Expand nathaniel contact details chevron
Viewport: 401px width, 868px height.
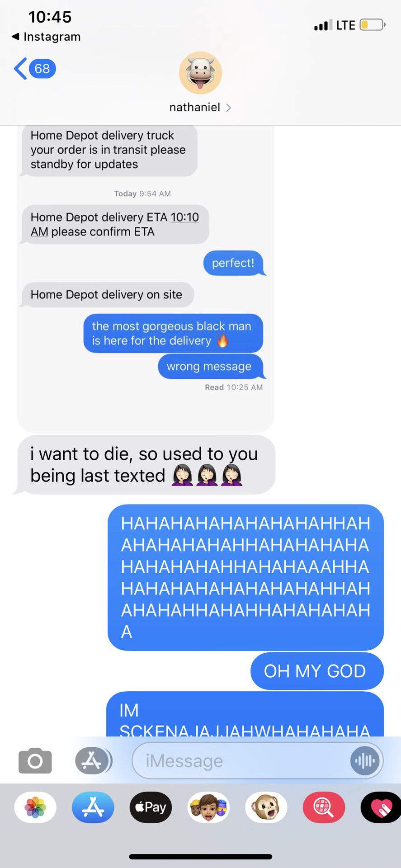point(228,108)
